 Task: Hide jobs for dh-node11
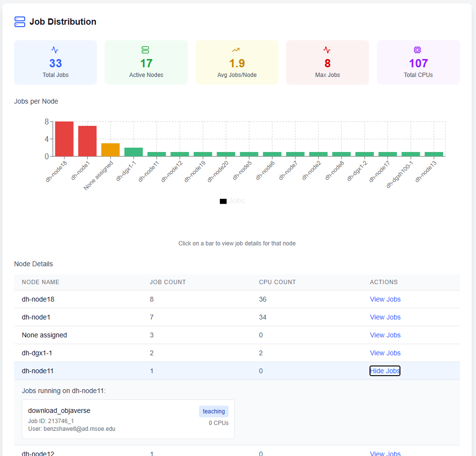385,371
